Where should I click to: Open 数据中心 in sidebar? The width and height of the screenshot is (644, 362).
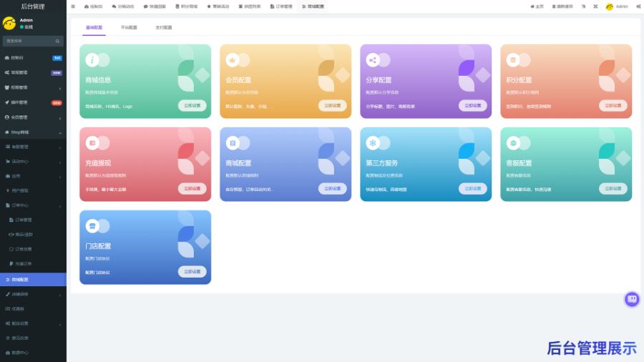(x=33, y=353)
